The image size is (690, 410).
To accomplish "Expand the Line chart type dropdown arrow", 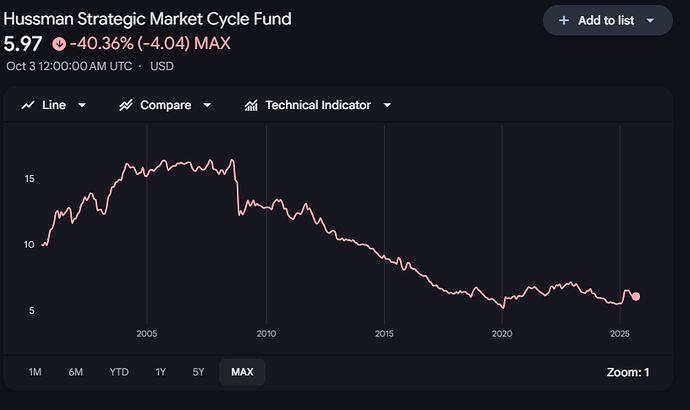I will click(x=82, y=105).
